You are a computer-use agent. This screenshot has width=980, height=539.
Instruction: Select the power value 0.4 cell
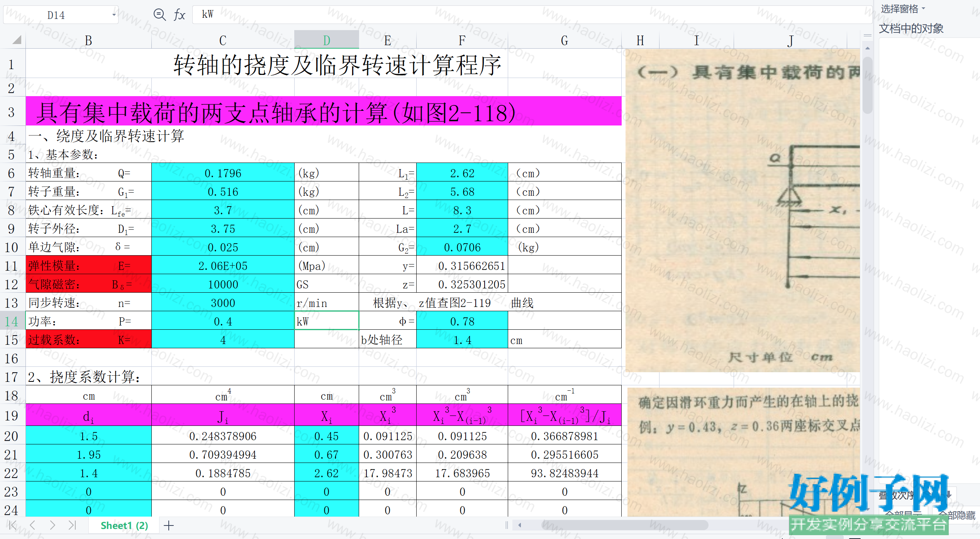coord(223,321)
